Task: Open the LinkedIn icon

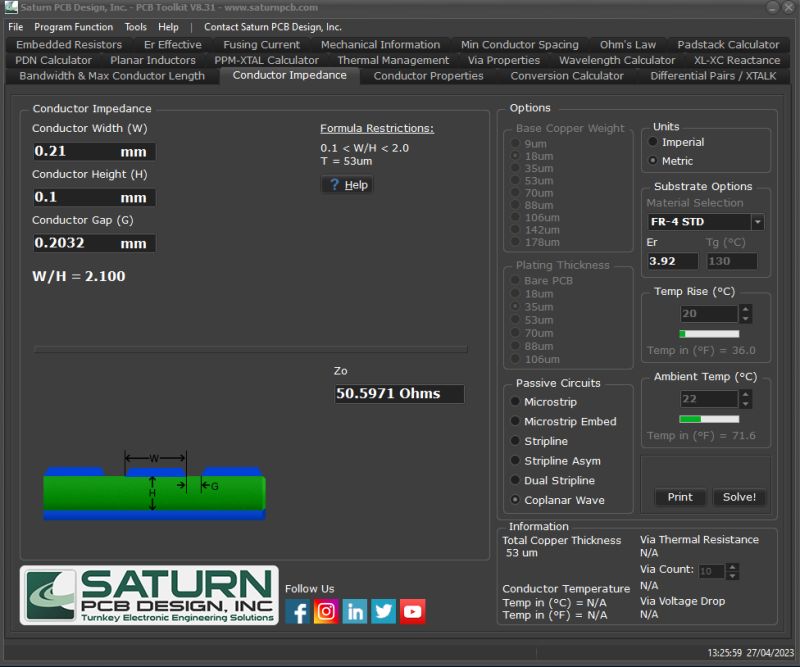Action: [x=355, y=611]
